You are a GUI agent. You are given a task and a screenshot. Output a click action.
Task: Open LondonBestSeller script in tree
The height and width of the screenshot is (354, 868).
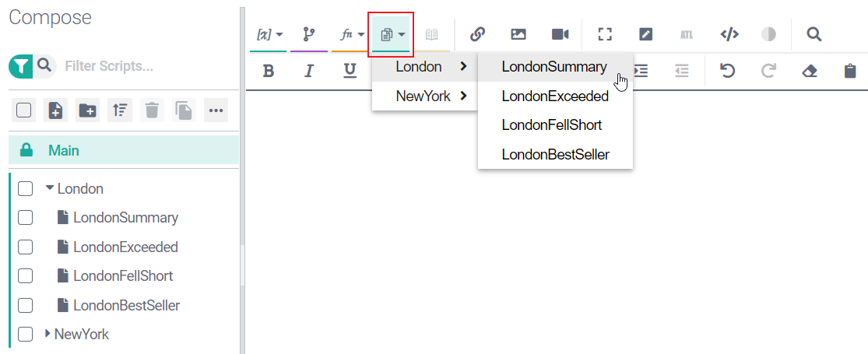[x=126, y=305]
